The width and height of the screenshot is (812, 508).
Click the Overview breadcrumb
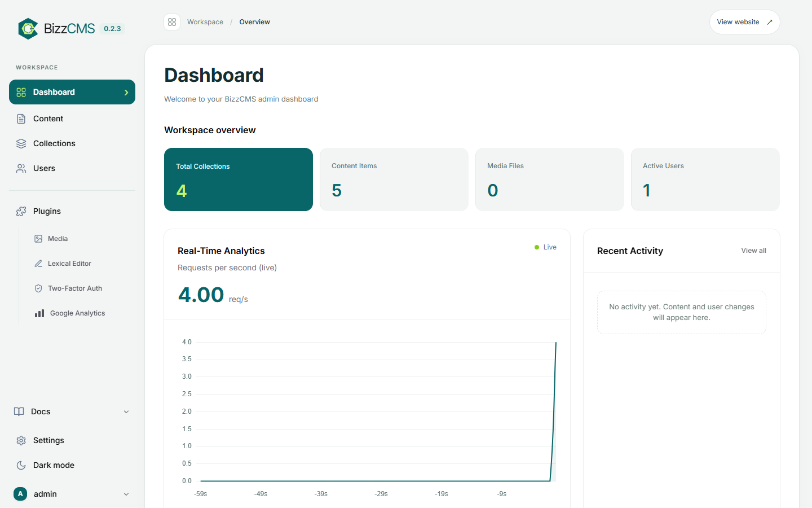click(254, 22)
